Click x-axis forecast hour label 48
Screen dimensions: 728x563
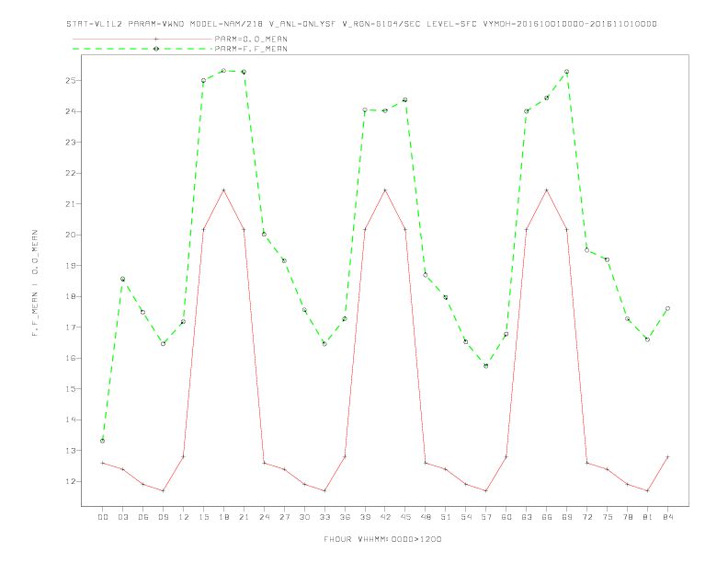(x=426, y=517)
